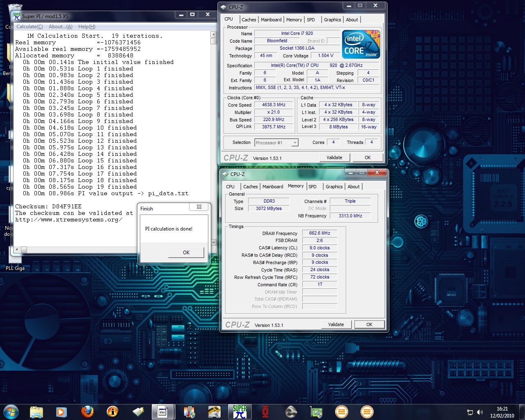The width and height of the screenshot is (525, 420).
Task: Click the green board shield icon in the taskbar
Action: pyautogui.click(x=316, y=411)
